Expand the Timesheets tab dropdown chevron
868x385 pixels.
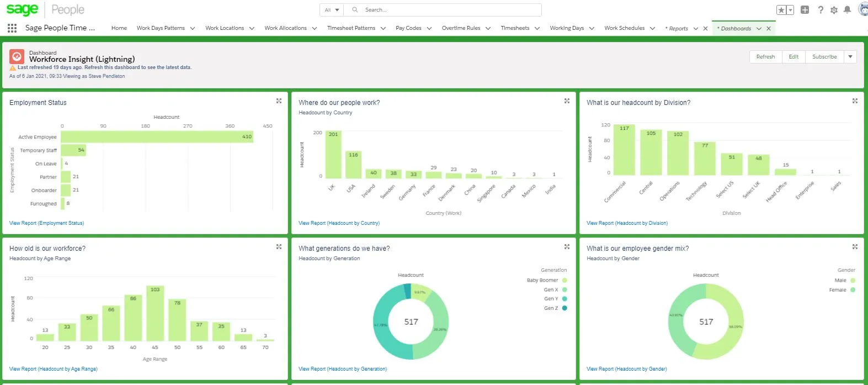[x=537, y=29]
